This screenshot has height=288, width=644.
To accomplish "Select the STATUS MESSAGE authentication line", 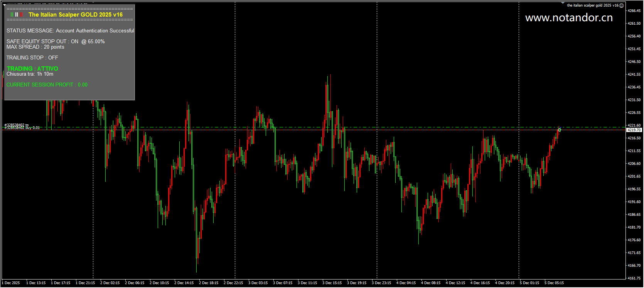I will pos(70,30).
